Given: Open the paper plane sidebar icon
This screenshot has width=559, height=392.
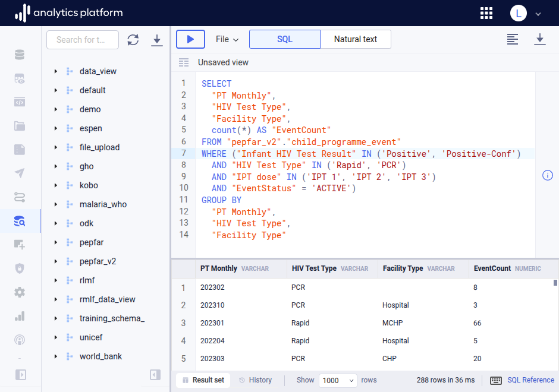Looking at the screenshot, I should point(20,173).
